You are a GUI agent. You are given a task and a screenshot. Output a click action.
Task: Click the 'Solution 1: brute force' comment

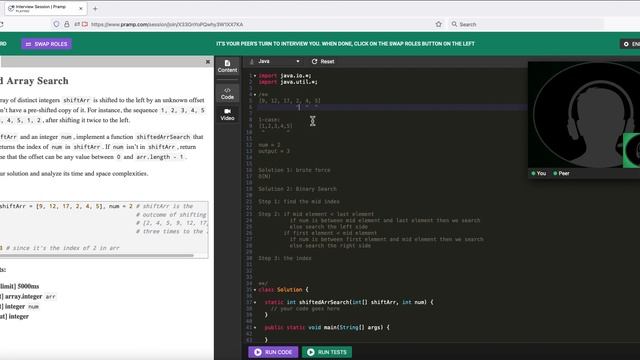(294, 170)
